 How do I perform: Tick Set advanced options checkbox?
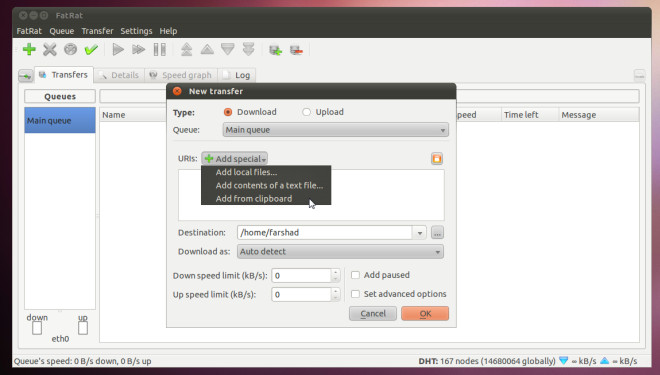pos(356,294)
